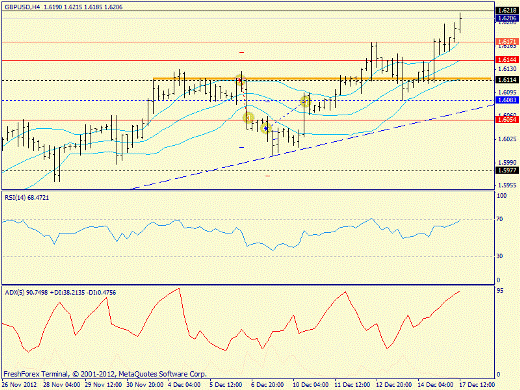This screenshot has height=390, width=520.
Task: Click the ADX 95 scale value
Action: pos(500,291)
